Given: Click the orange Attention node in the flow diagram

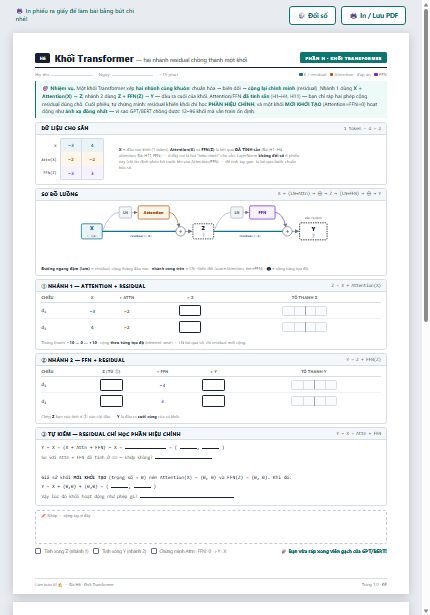Looking at the screenshot, I should (153, 213).
